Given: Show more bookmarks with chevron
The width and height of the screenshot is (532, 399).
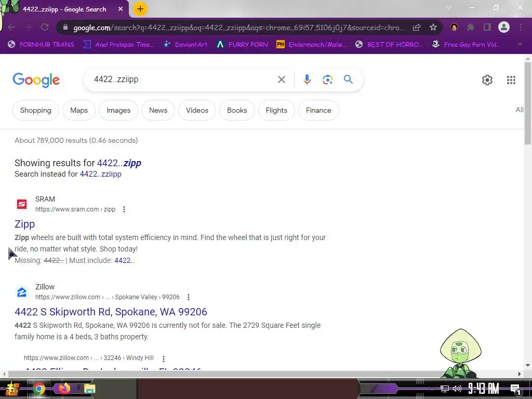Looking at the screenshot, I should (520, 44).
